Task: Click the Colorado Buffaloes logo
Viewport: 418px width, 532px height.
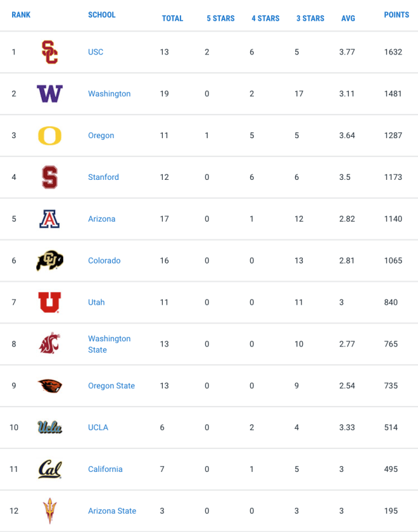Action: [x=49, y=260]
